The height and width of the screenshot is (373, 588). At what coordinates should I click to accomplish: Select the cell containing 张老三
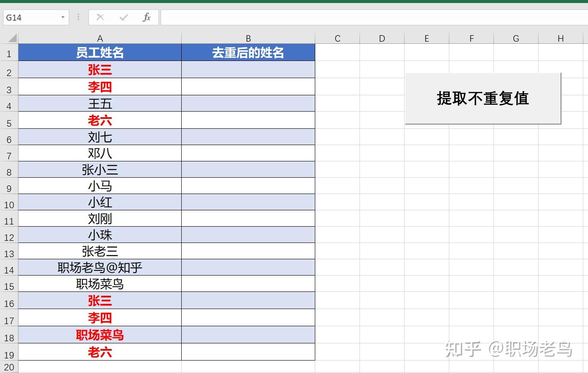tap(100, 251)
